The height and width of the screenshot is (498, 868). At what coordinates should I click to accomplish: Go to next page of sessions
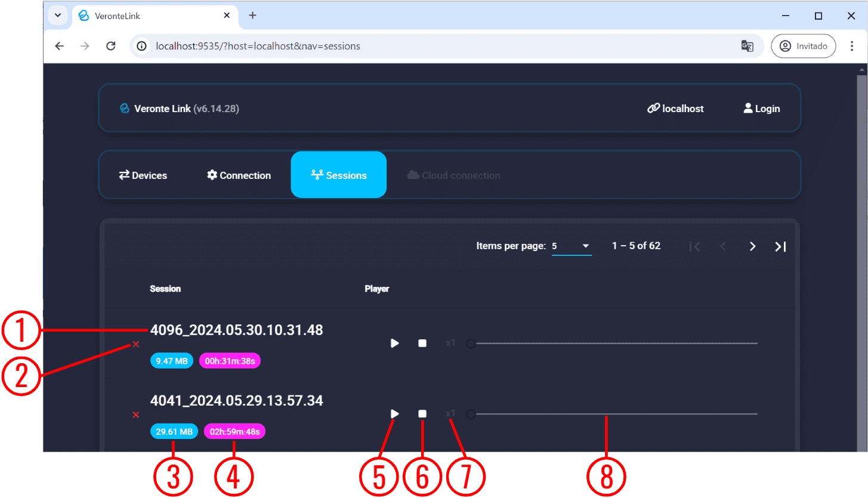coord(752,246)
